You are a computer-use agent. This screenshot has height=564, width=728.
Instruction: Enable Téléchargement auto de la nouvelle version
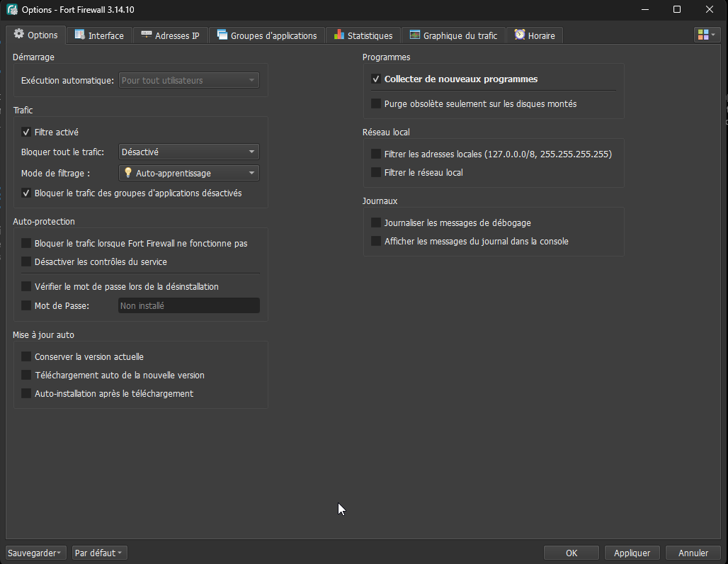[x=26, y=376]
